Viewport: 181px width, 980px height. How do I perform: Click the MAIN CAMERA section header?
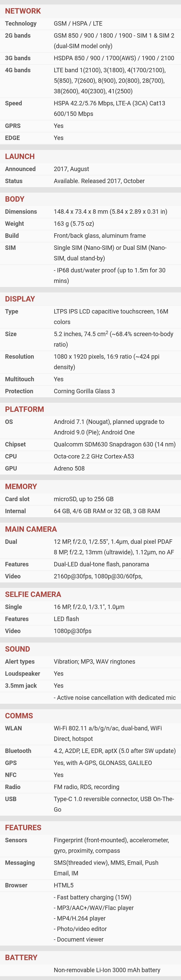tap(31, 529)
